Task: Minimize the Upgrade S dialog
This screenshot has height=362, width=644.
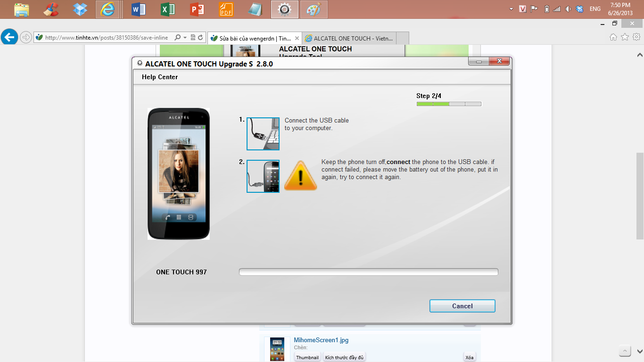Action: coord(479,61)
